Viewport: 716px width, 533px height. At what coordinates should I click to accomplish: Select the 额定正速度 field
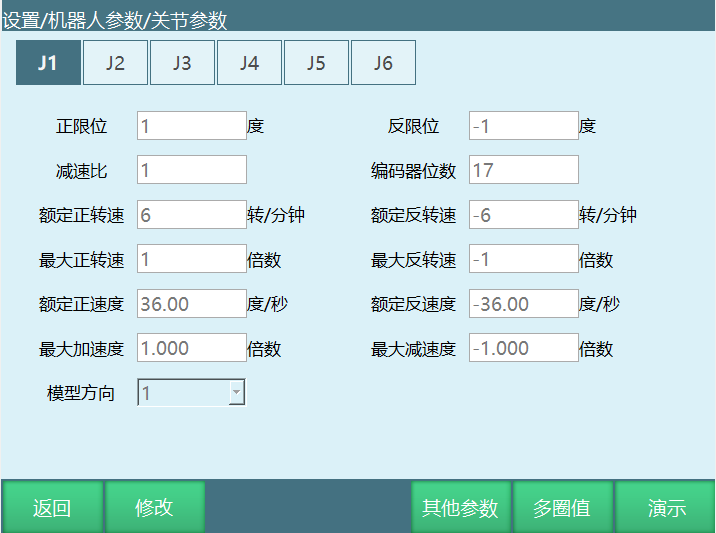click(x=191, y=304)
